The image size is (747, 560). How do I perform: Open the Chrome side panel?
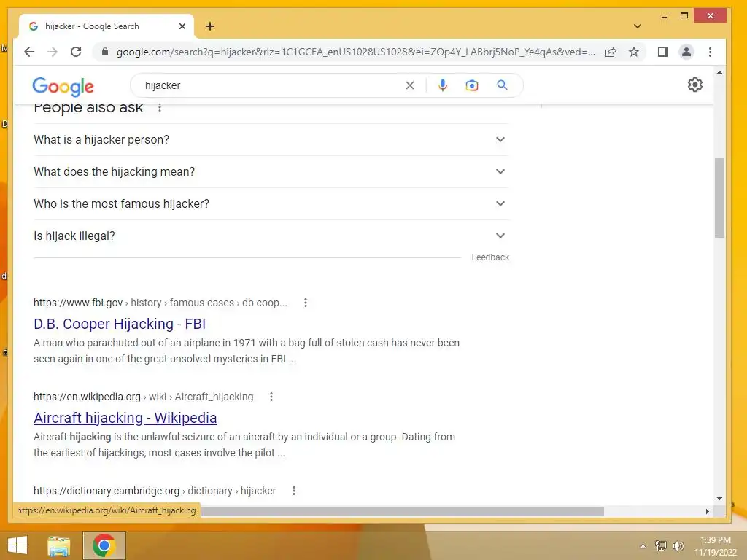click(x=662, y=52)
